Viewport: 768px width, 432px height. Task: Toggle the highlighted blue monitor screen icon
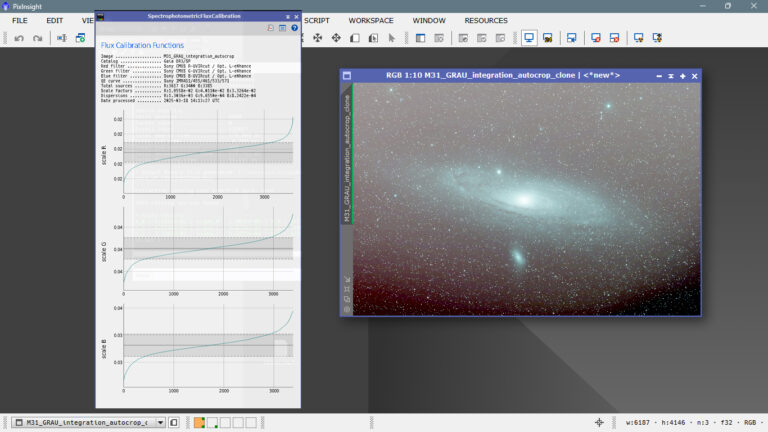tap(529, 38)
